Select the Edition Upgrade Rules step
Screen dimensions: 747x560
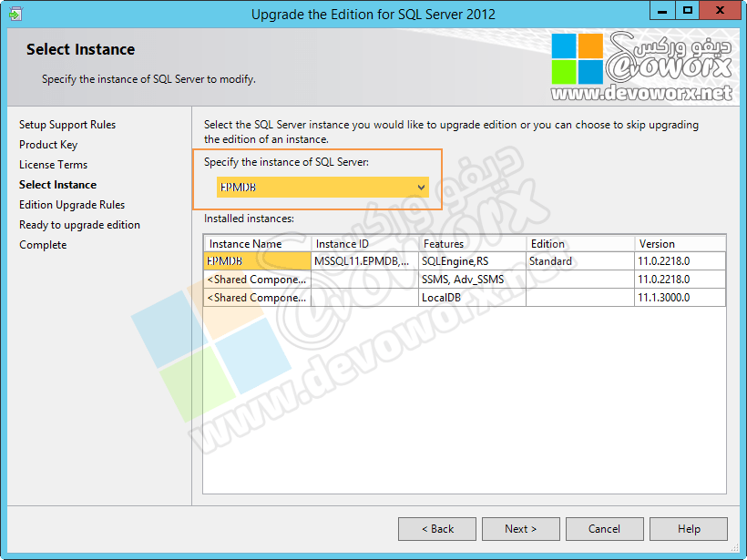pyautogui.click(x=71, y=204)
